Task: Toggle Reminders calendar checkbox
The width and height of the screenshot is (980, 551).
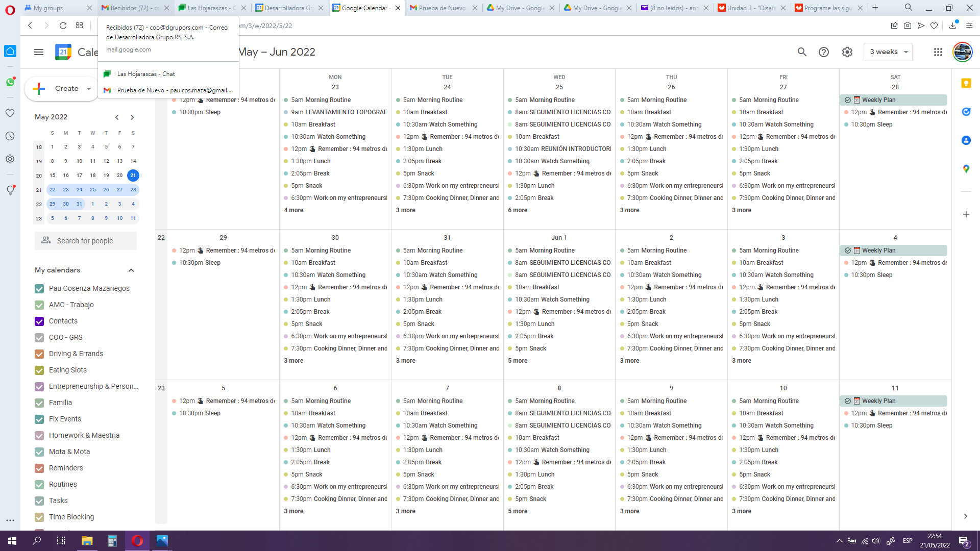Action: tap(39, 468)
